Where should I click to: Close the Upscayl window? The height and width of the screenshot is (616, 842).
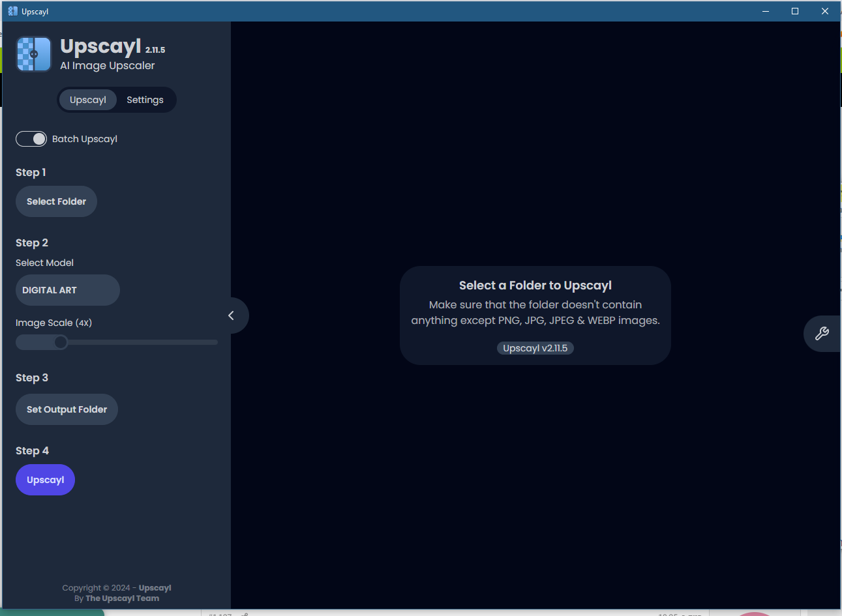(x=825, y=11)
